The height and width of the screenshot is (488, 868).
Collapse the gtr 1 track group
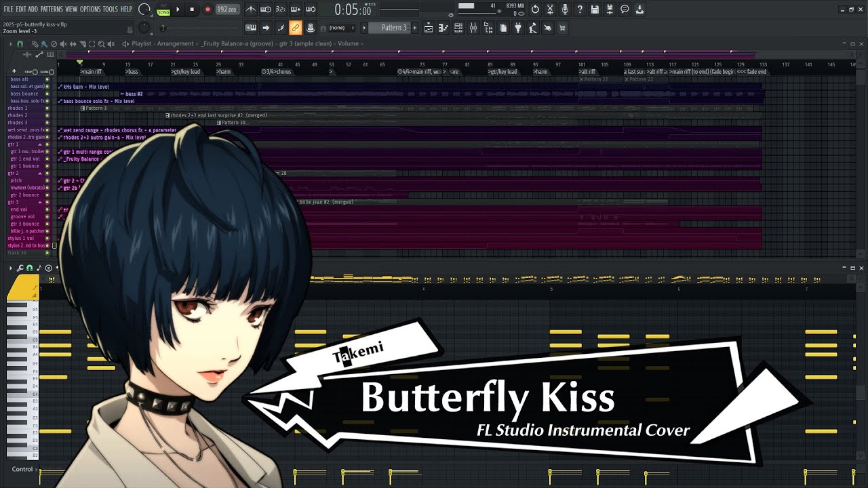click(39, 144)
